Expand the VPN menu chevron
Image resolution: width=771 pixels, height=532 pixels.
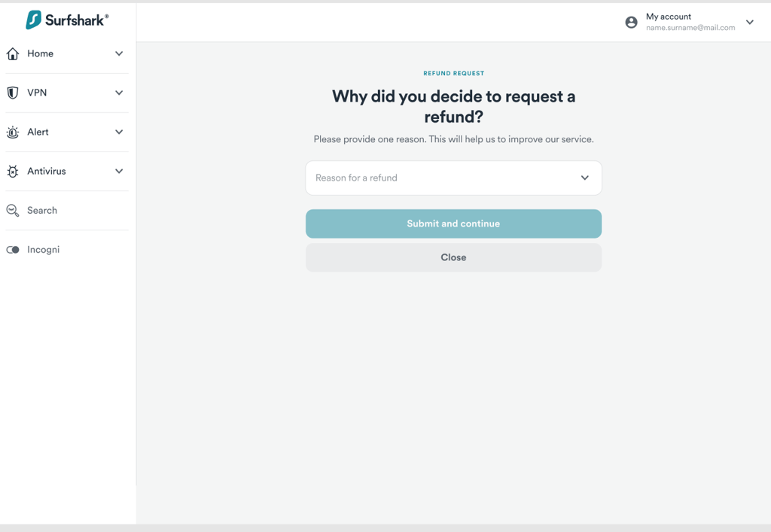[119, 93]
